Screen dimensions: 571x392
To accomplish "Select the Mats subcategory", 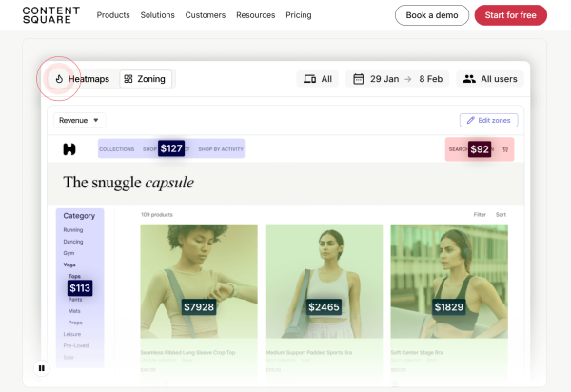I will tap(74, 311).
